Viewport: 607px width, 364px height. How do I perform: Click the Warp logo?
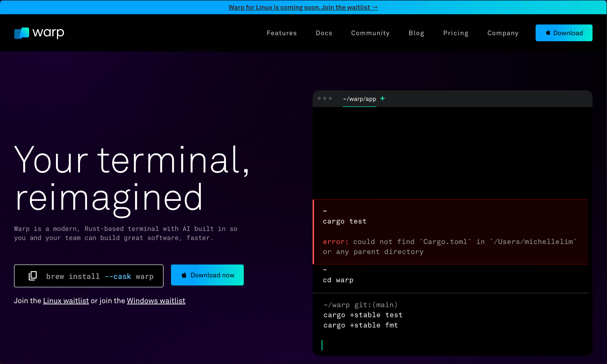point(38,33)
